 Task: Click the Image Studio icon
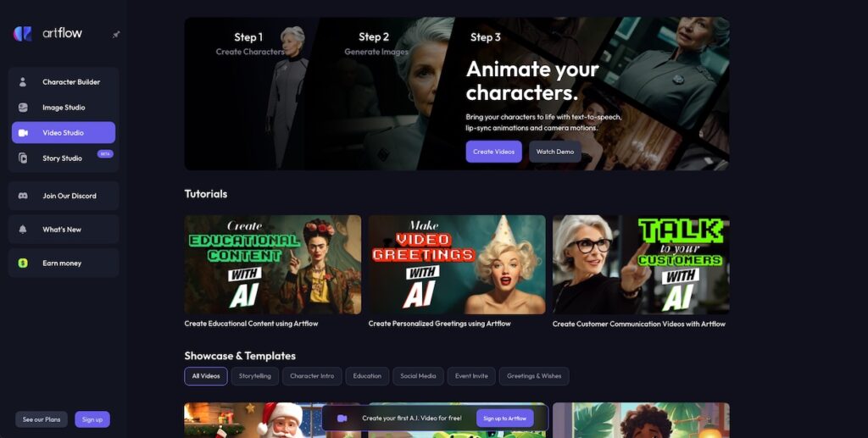[x=23, y=108]
